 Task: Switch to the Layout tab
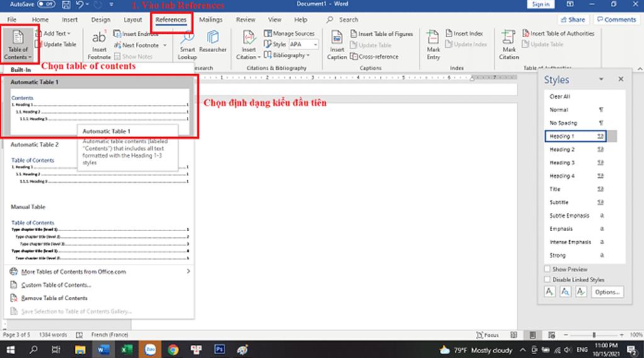click(133, 19)
